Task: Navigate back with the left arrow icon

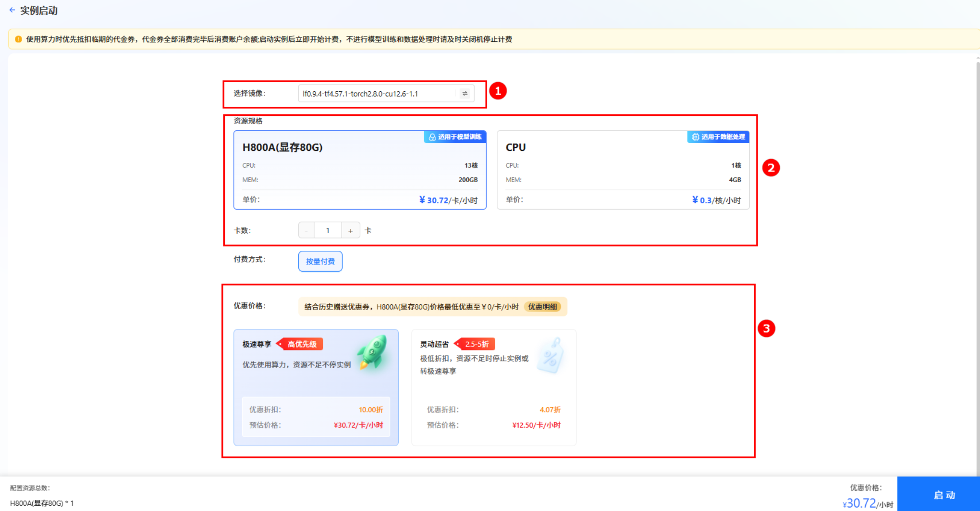Action: pos(12,10)
